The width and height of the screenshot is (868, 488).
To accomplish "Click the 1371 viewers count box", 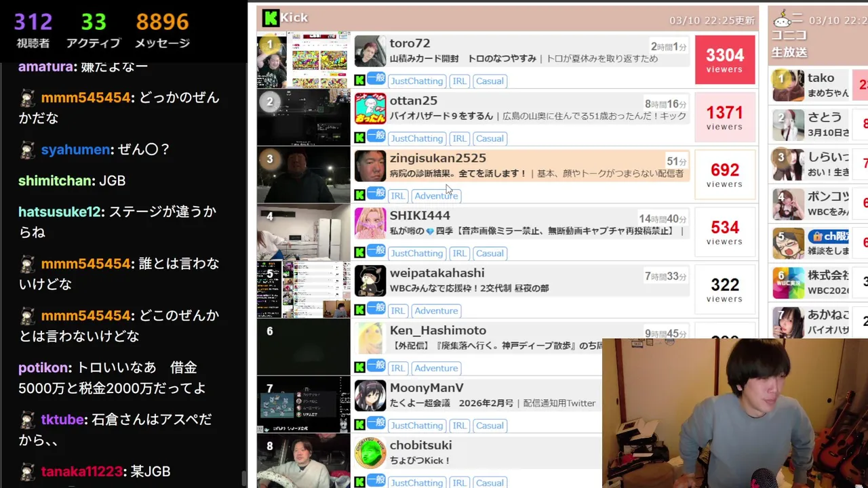I will [x=724, y=117].
